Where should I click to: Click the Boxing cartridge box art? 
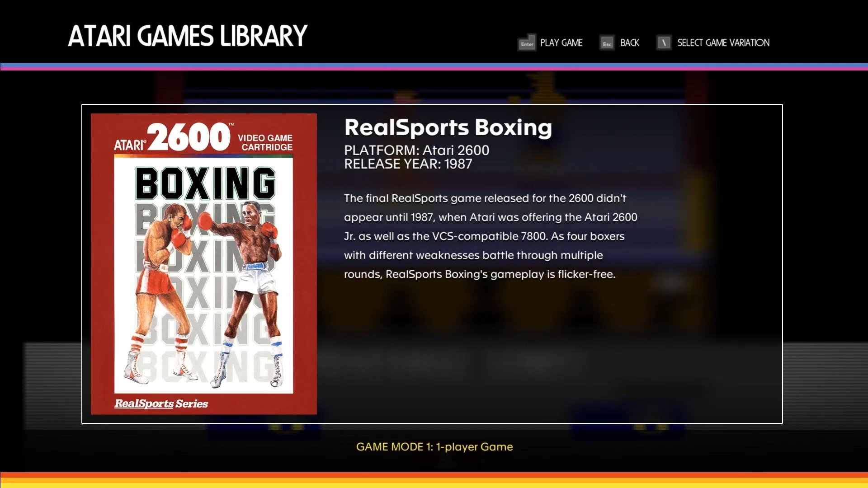click(204, 264)
